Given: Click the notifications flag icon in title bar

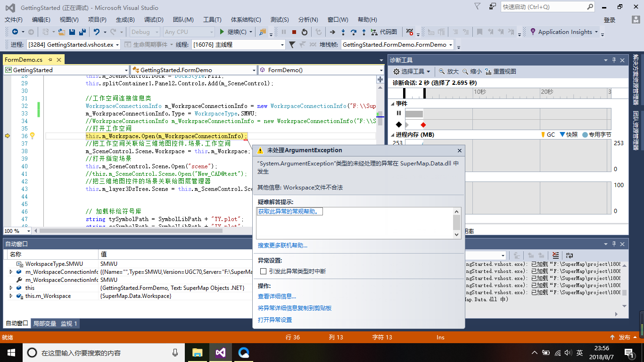Looking at the screenshot, I should (x=478, y=7).
